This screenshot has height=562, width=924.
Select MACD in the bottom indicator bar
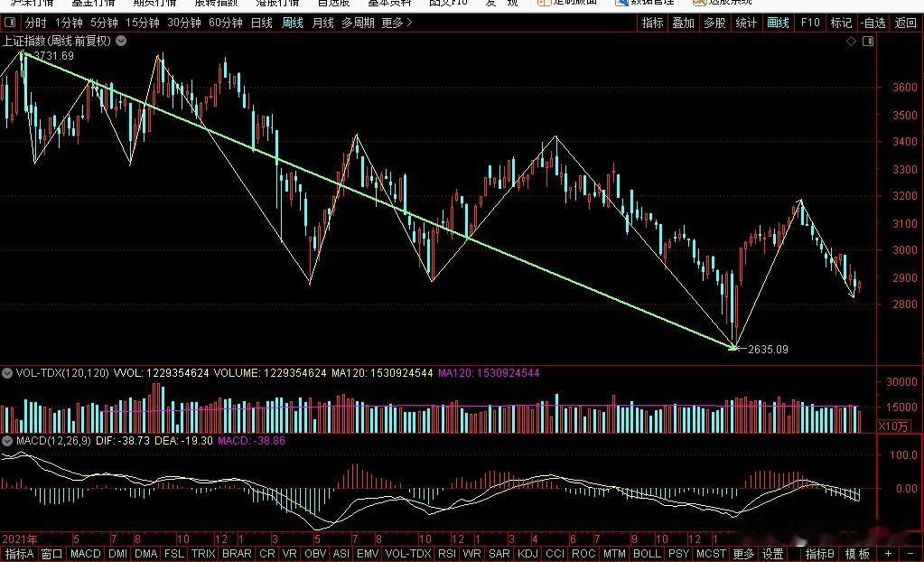click(86, 554)
